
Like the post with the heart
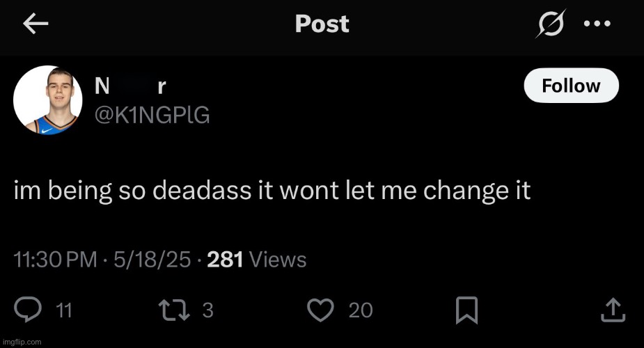[x=321, y=310]
